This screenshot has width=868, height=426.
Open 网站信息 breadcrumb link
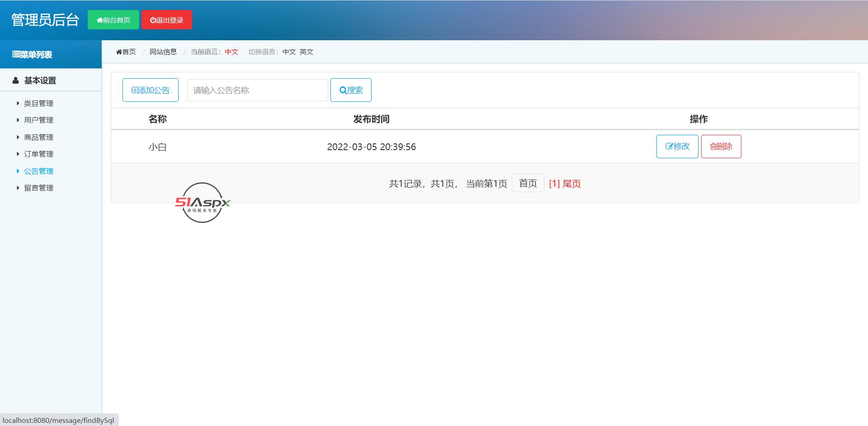point(163,52)
